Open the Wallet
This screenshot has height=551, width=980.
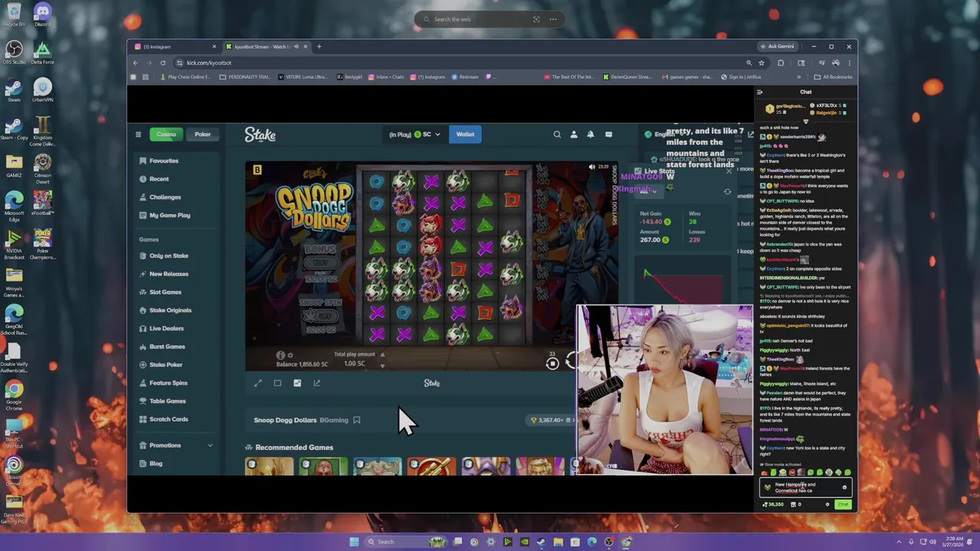465,135
